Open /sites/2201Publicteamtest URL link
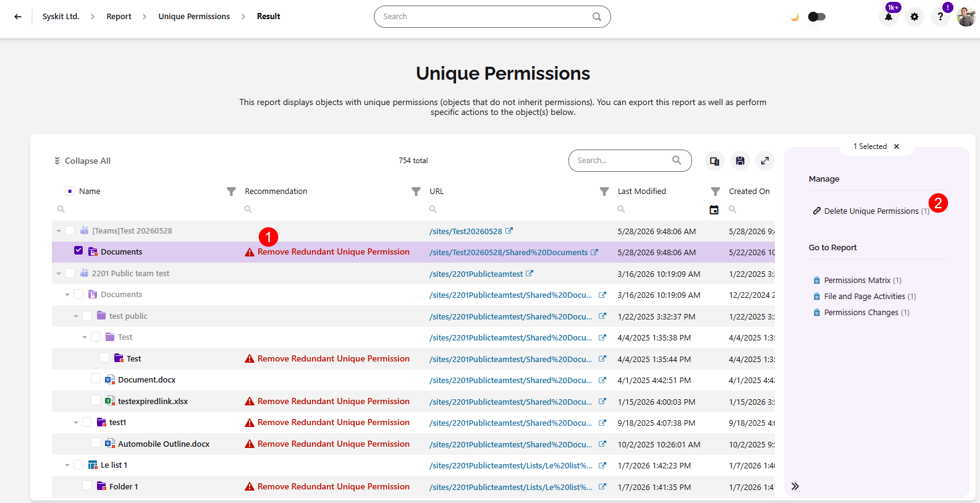Image resolution: width=980 pixels, height=503 pixels. 476,274
